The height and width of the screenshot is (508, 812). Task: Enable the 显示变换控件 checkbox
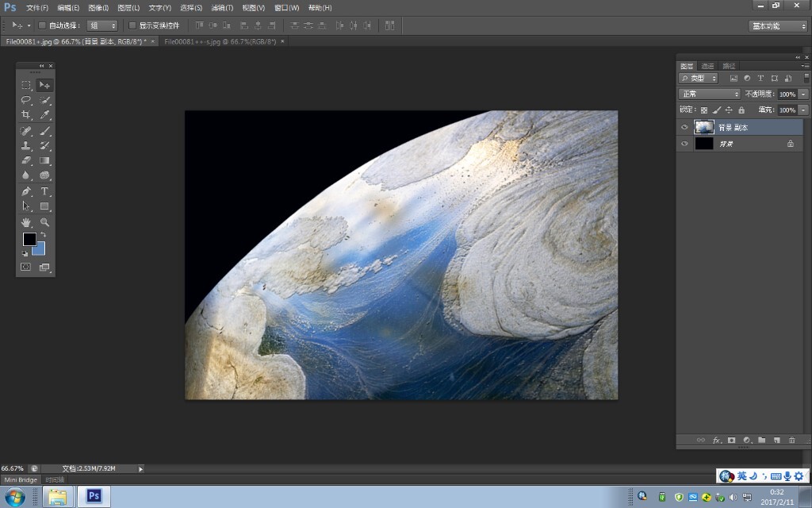point(132,25)
